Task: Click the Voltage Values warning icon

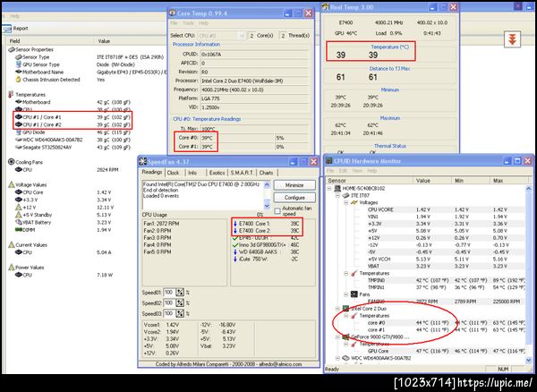Action: pos(12,184)
